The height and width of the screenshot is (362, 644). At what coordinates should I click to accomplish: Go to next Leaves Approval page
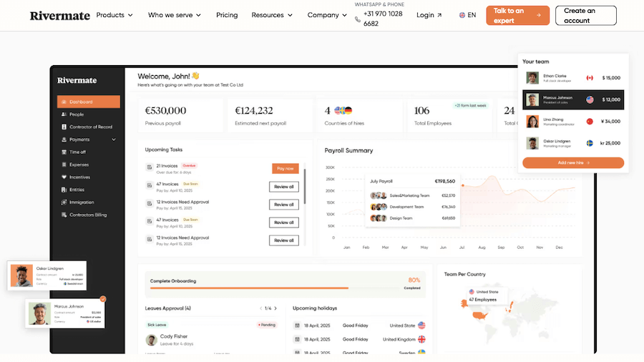click(x=276, y=308)
